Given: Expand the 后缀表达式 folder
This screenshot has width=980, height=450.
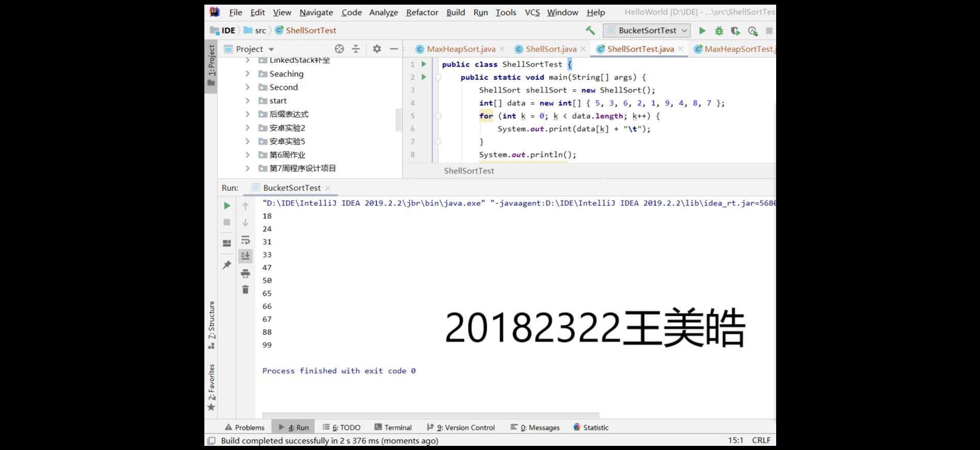Looking at the screenshot, I should coord(248,114).
